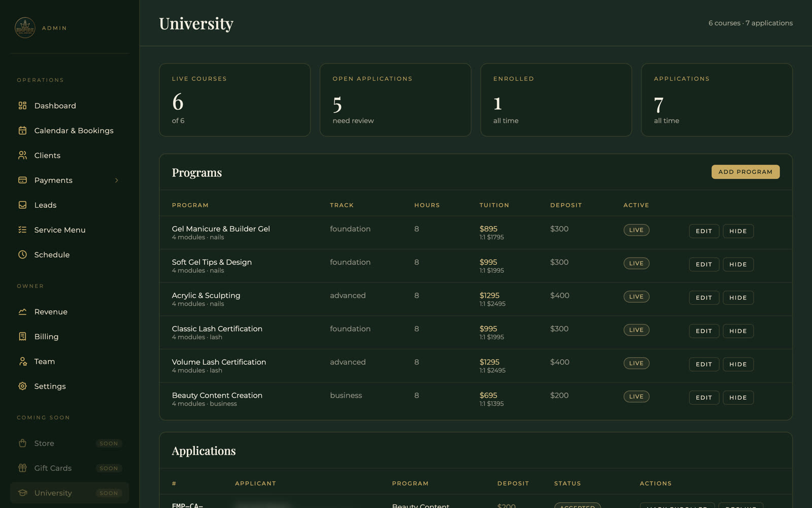The height and width of the screenshot is (508, 812).
Task: Click LIVE badge for Acrylic & Sculpting row
Action: pyautogui.click(x=636, y=297)
